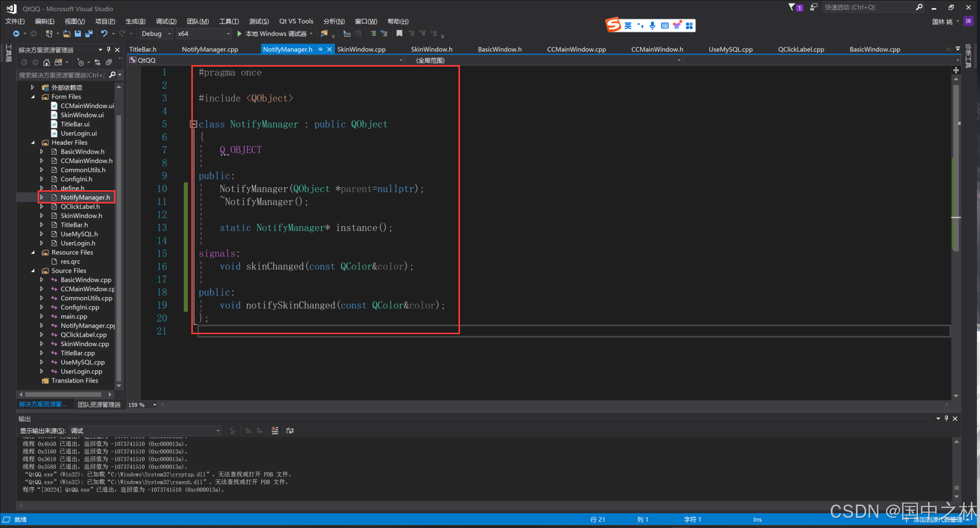Image resolution: width=980 pixels, height=528 pixels.
Task: Click Collapse All icon in Solution Explorer
Action: coord(108,62)
